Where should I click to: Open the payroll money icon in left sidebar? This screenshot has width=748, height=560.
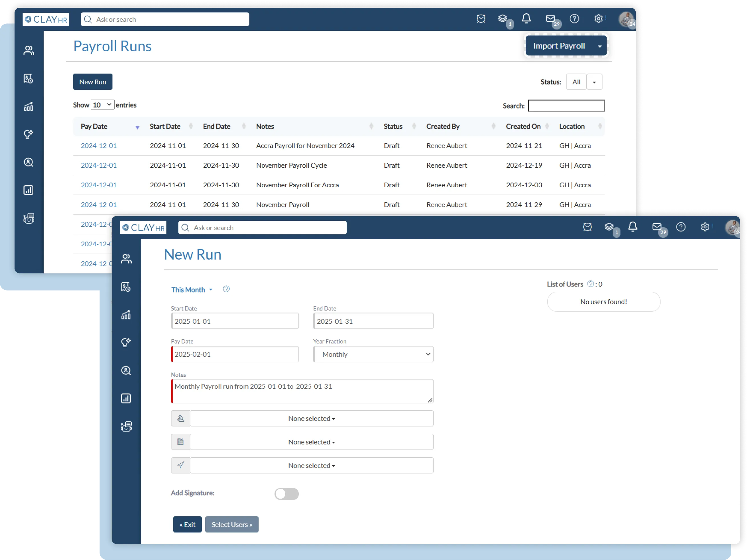coord(29,79)
